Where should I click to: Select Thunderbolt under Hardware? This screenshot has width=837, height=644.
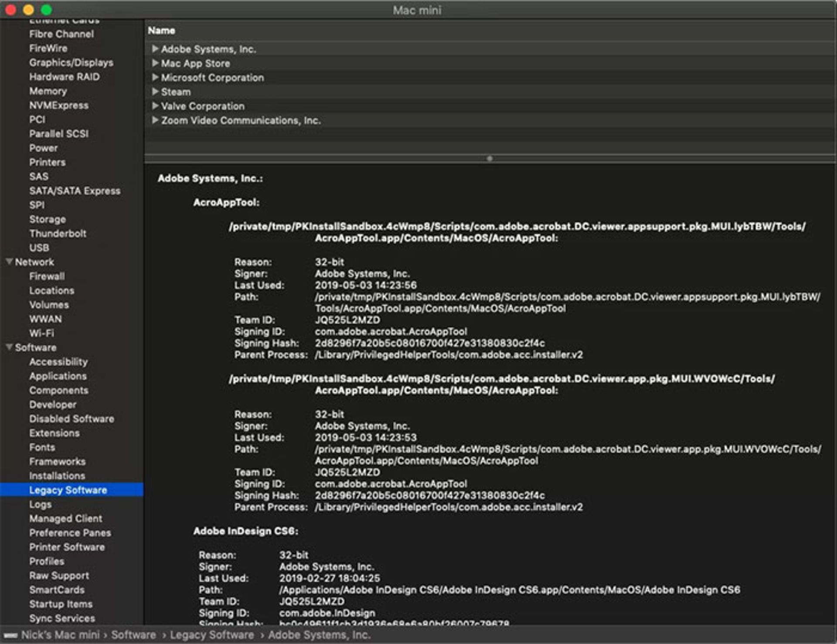pos(58,234)
